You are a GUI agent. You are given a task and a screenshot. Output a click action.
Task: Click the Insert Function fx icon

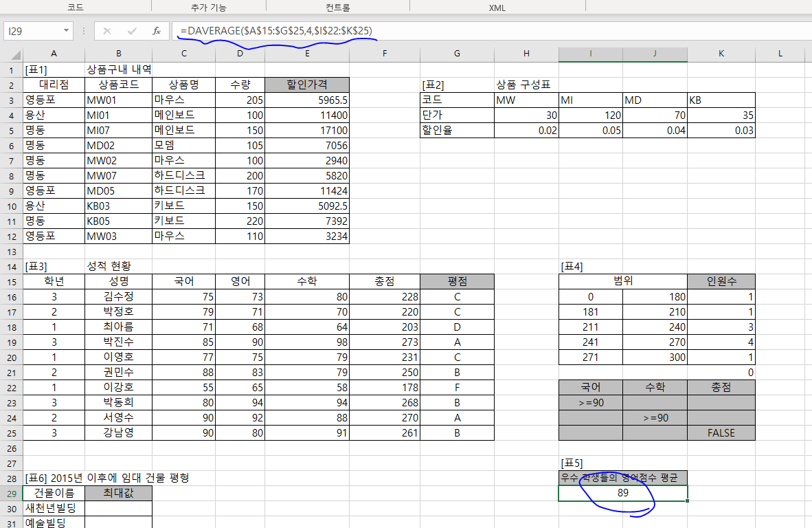click(x=157, y=31)
